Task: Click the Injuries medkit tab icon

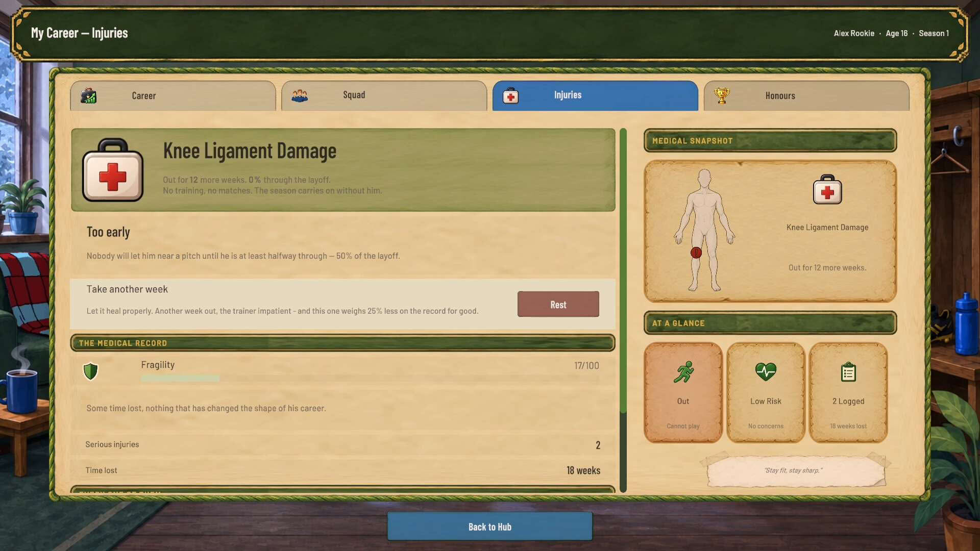Action: coord(510,95)
